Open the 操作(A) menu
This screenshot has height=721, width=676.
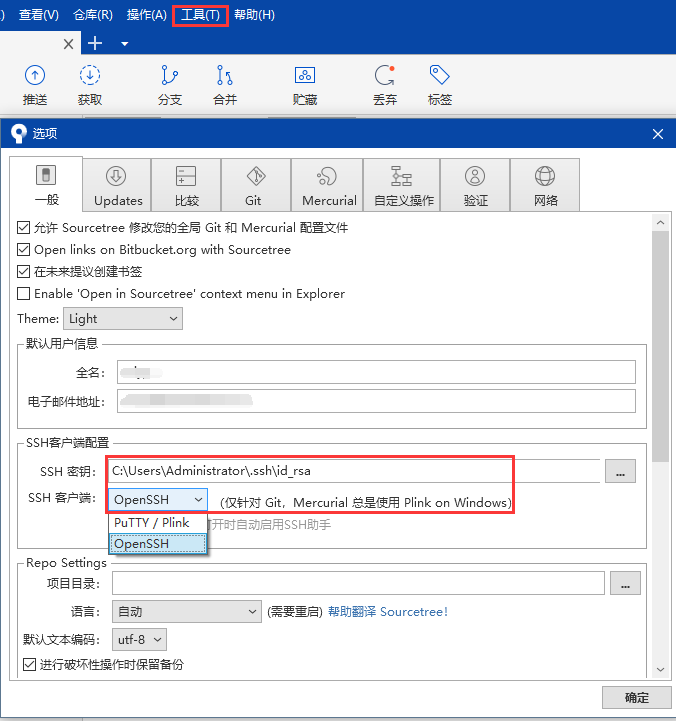coord(147,15)
